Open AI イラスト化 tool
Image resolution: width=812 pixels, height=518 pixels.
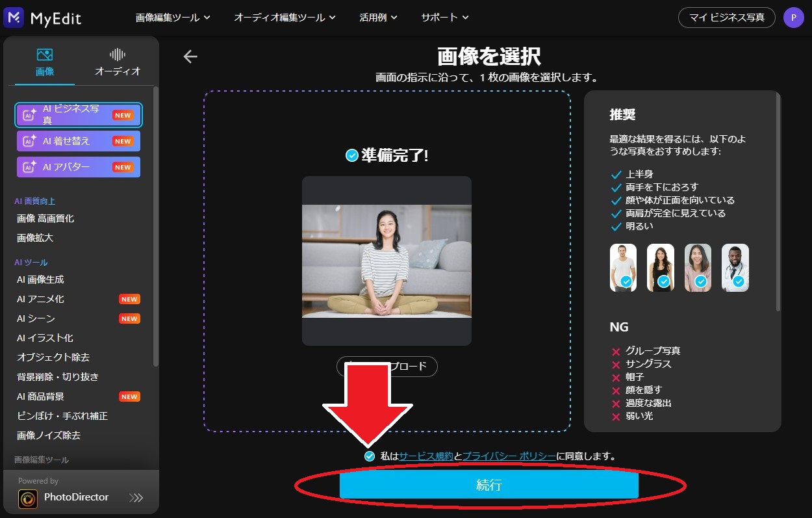45,338
